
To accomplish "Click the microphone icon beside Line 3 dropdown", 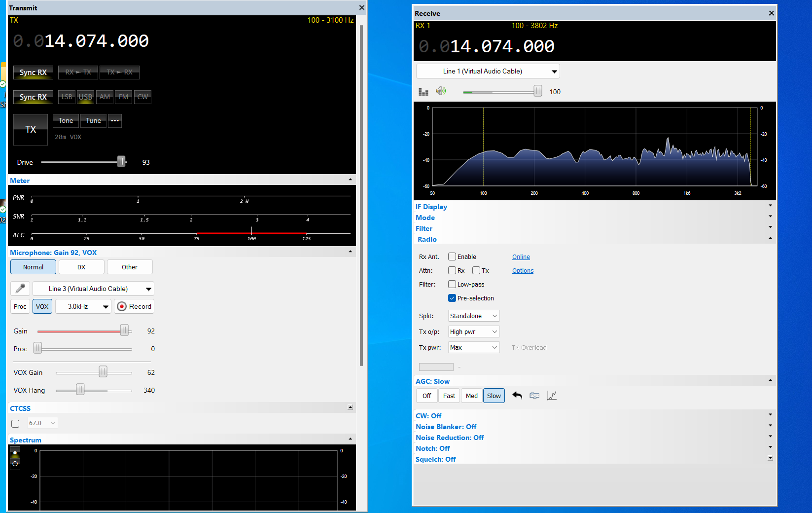I will click(x=20, y=289).
